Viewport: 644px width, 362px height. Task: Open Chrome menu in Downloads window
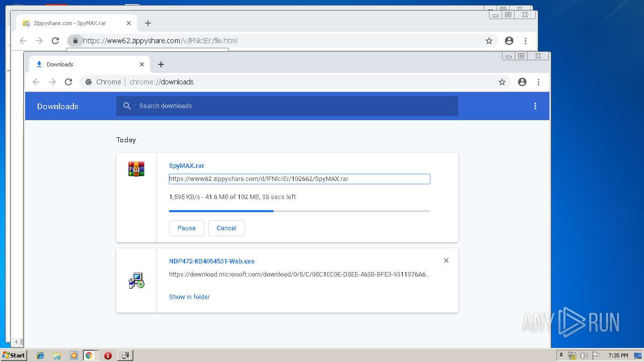[x=538, y=82]
